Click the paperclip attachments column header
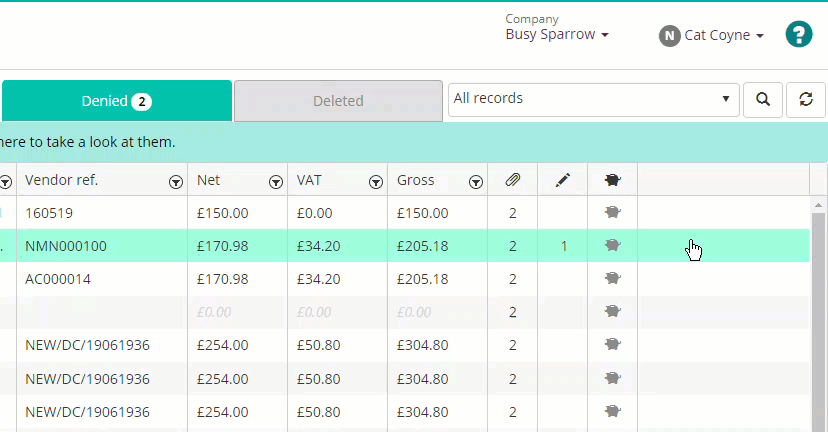The width and height of the screenshot is (828, 432). [x=512, y=180]
